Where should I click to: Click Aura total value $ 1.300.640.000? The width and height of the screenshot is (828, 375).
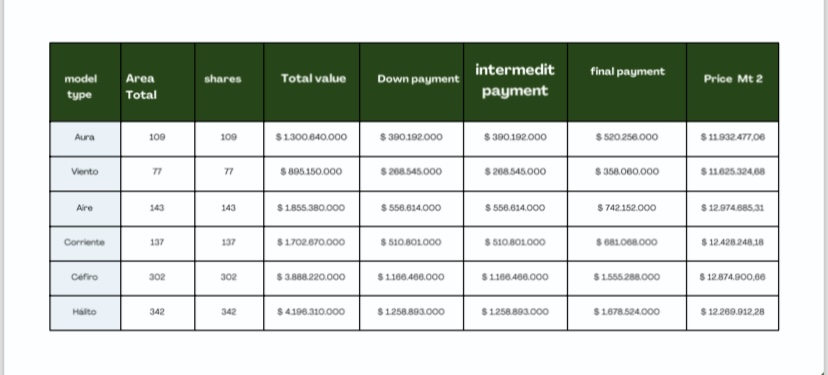pos(312,137)
